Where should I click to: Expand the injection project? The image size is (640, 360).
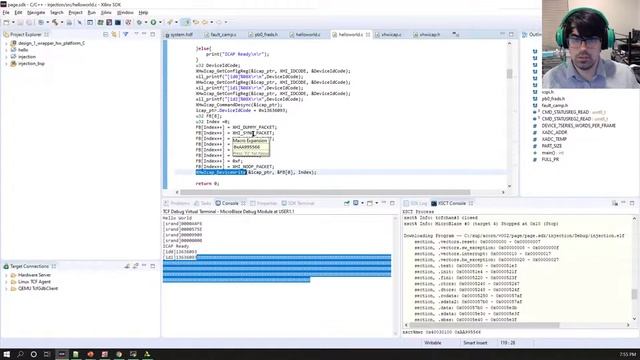point(6,57)
